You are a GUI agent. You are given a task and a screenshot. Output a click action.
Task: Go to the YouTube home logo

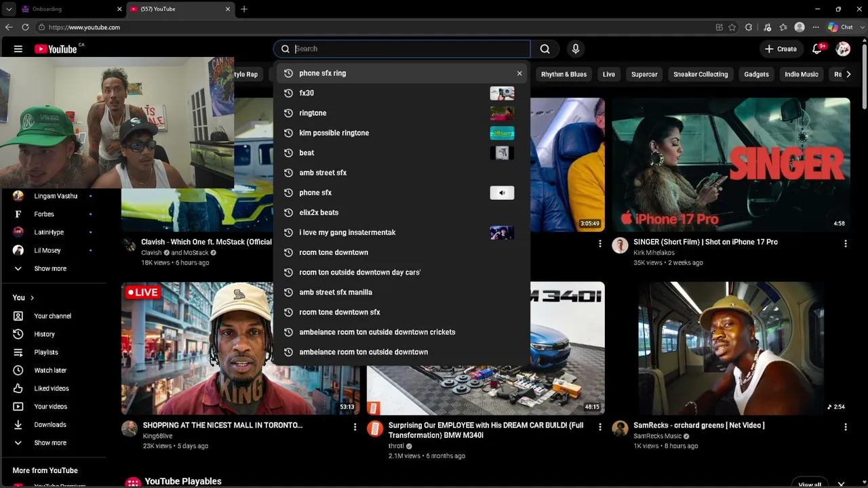[56, 49]
